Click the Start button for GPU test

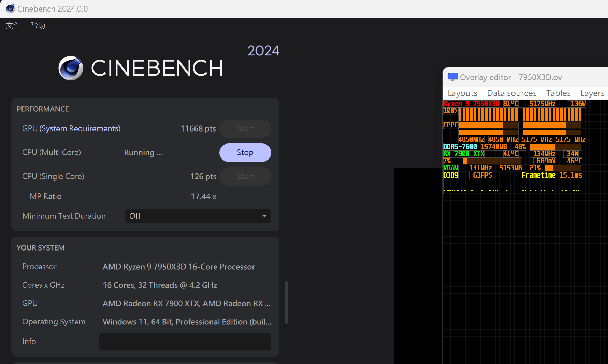(x=245, y=128)
